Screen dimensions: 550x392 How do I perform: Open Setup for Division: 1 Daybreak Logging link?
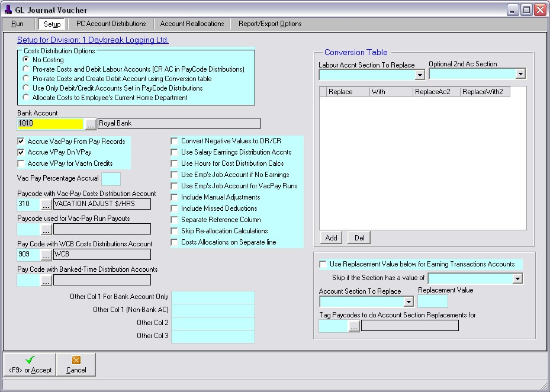click(x=93, y=40)
